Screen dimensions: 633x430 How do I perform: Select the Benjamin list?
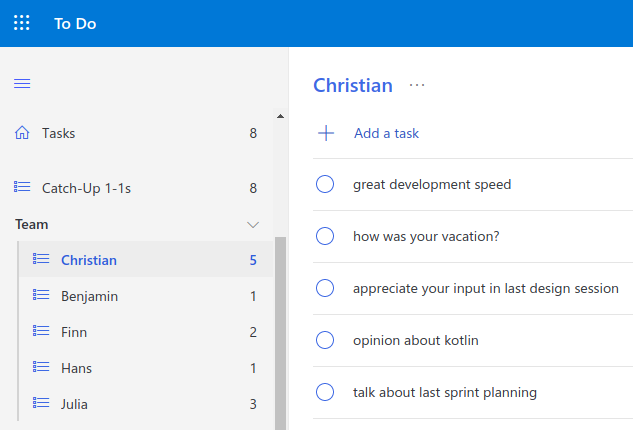146,296
